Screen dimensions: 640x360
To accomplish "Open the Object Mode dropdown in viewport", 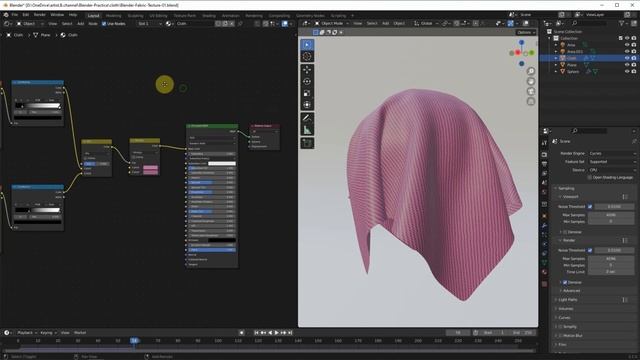I will [x=332, y=23].
